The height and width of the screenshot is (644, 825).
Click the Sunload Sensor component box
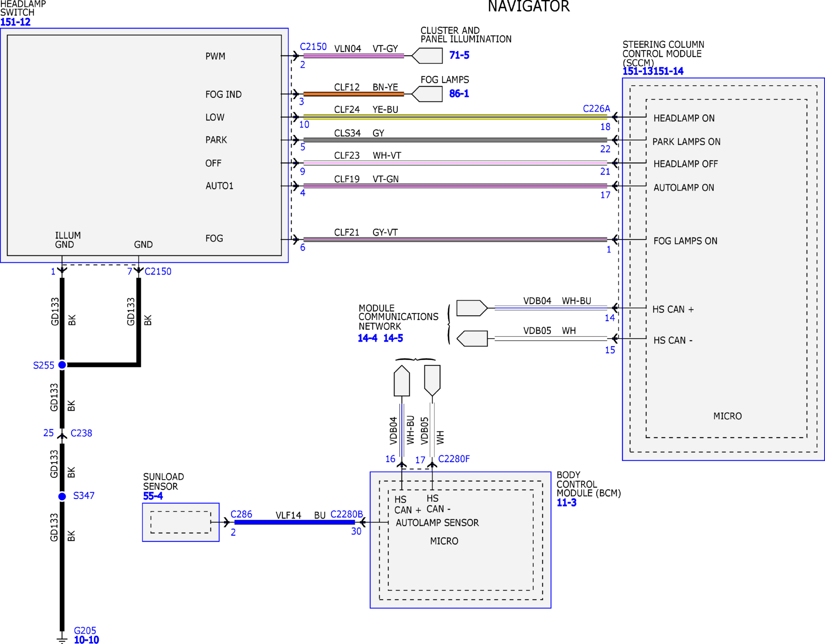[x=181, y=522]
